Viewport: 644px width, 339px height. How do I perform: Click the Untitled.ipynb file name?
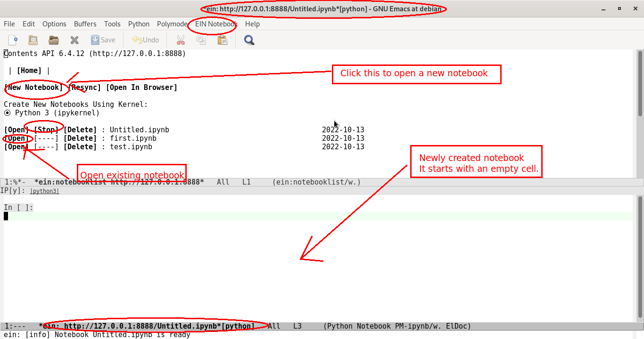tap(140, 130)
